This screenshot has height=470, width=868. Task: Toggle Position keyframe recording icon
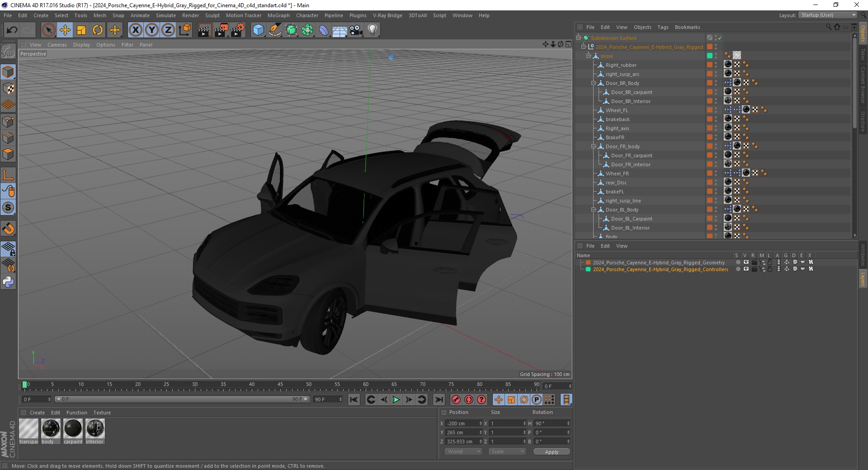(498, 399)
